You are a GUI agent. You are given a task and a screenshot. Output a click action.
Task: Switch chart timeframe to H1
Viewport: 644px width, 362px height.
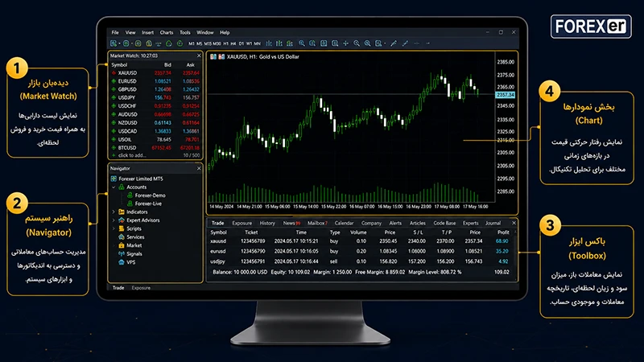(x=225, y=43)
